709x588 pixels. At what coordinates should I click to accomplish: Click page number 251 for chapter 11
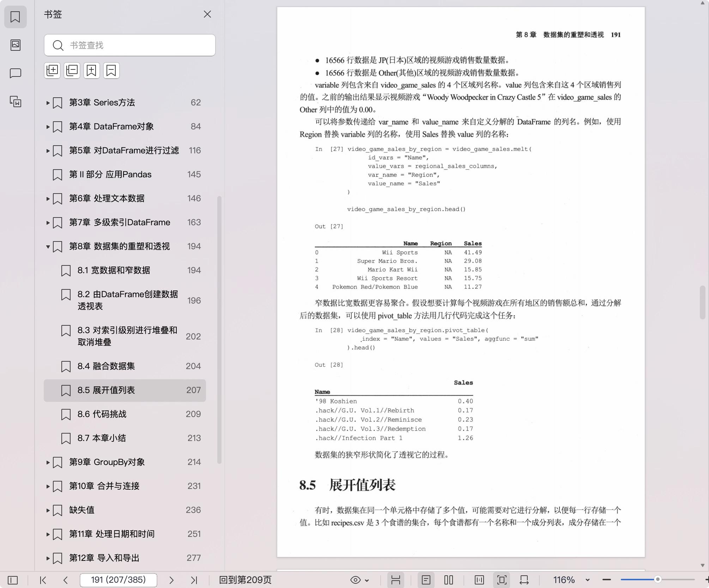click(x=194, y=534)
